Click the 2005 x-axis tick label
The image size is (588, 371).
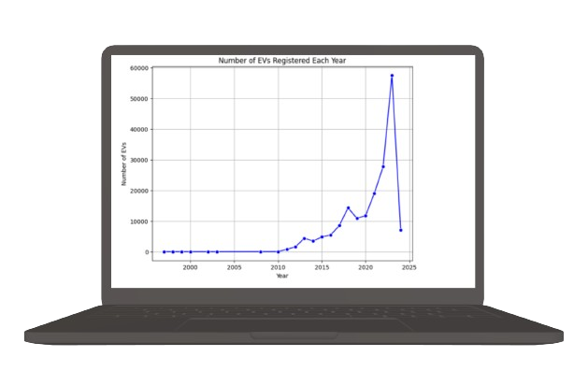click(x=234, y=267)
